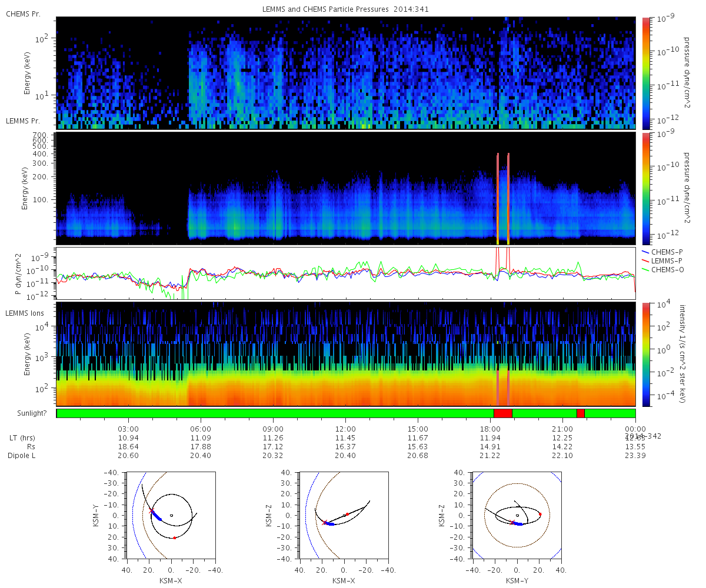The image size is (706, 588).
Task: Click the Dipole L value 22.10
Action: (562, 456)
